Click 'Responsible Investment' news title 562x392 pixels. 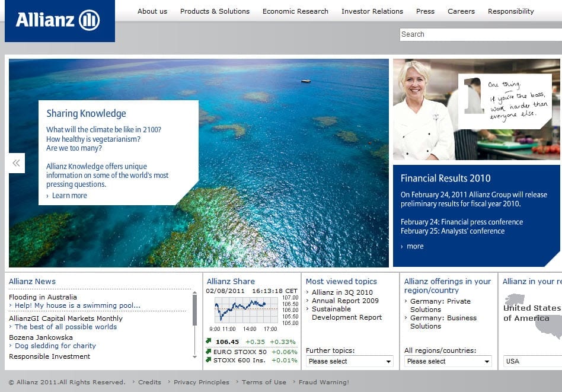[49, 356]
